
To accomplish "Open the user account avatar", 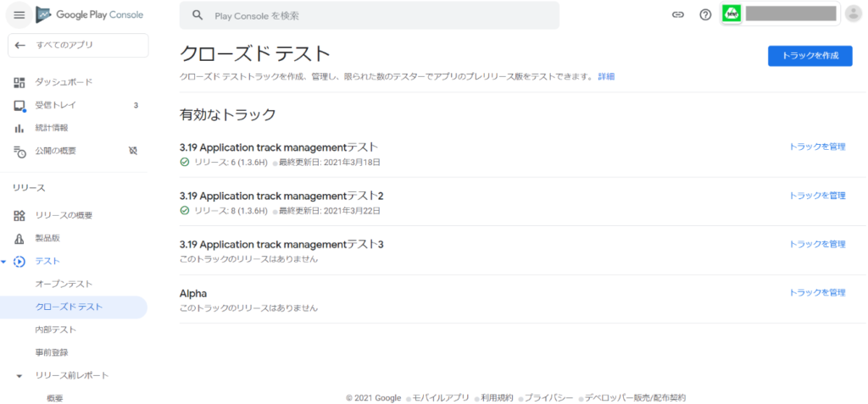I will tap(853, 14).
